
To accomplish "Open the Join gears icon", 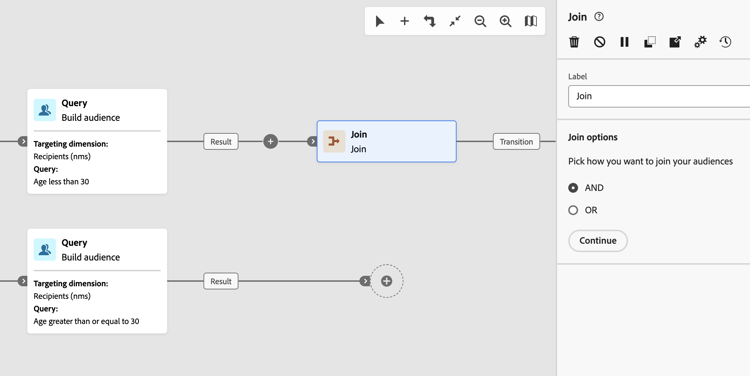I will point(700,42).
